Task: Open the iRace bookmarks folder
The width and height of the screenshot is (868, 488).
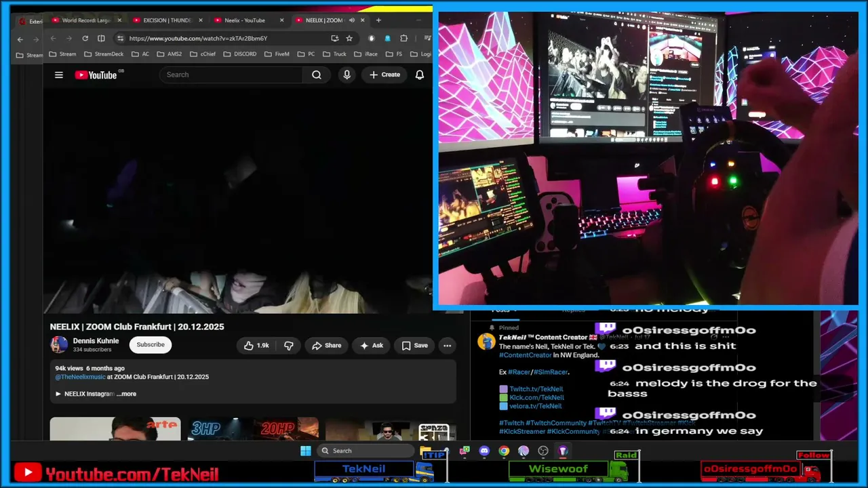Action: coord(366,54)
